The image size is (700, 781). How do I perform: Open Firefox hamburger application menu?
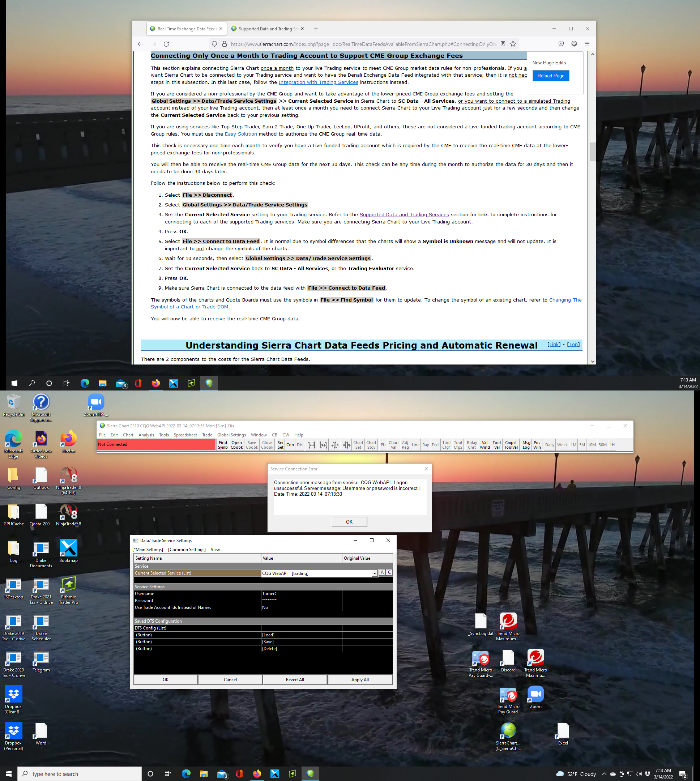587,44
